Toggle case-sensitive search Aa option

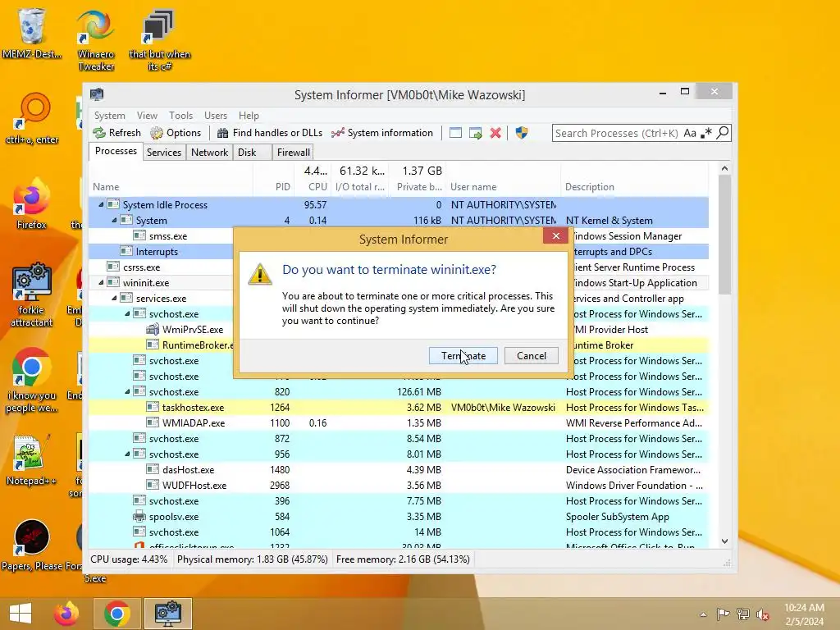coord(690,133)
